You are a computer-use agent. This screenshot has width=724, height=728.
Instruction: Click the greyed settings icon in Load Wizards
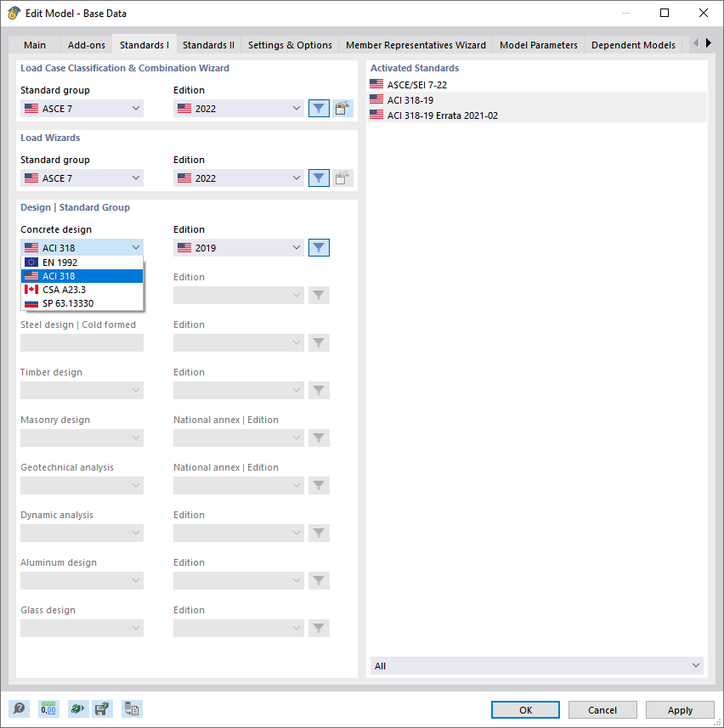(x=342, y=178)
